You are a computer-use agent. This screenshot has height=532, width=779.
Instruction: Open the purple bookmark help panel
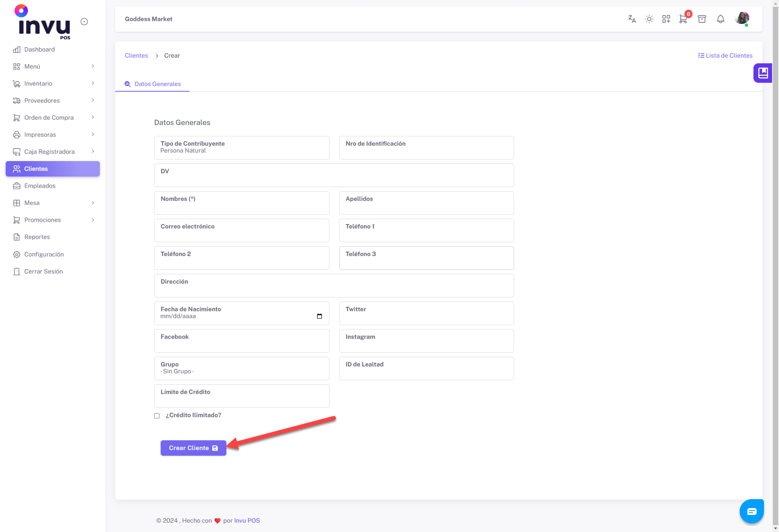tap(763, 73)
